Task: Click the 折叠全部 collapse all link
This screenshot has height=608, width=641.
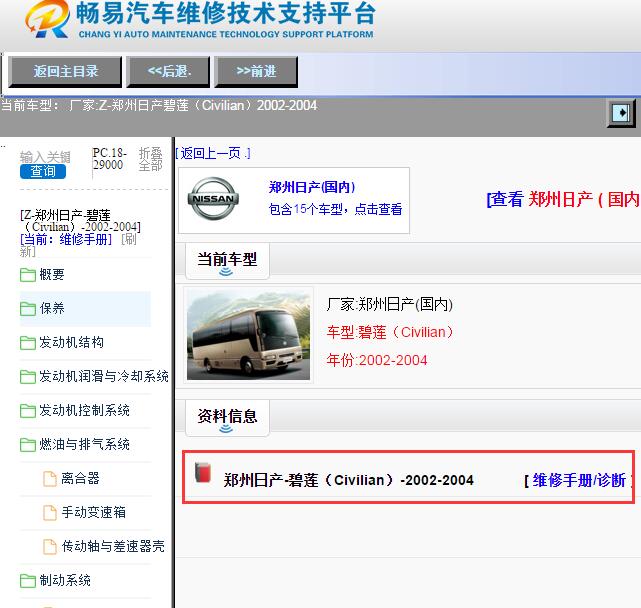Action: 150,159
